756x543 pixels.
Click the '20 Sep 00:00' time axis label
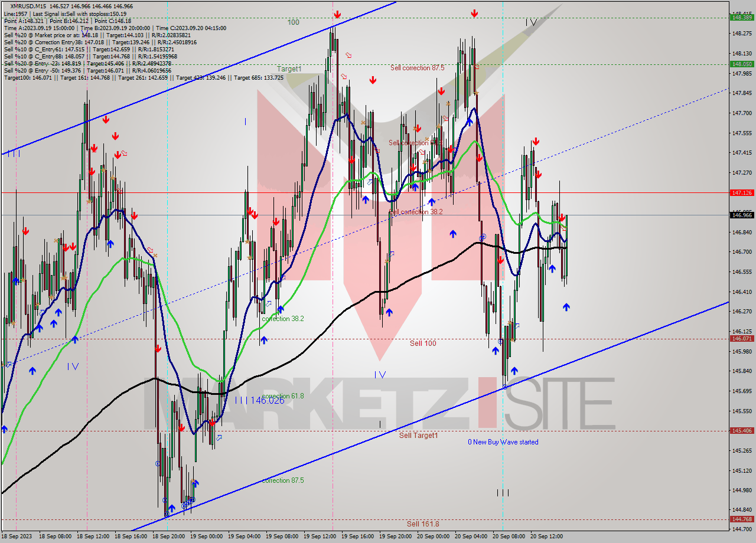[x=433, y=537]
